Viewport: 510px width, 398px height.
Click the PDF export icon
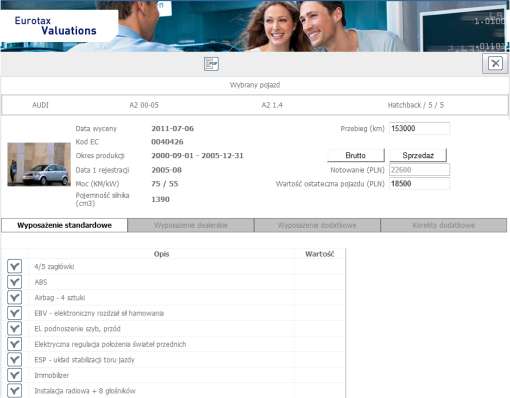(211, 64)
